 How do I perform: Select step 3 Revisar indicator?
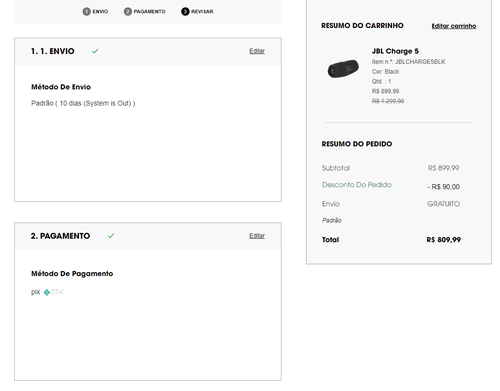click(x=197, y=11)
